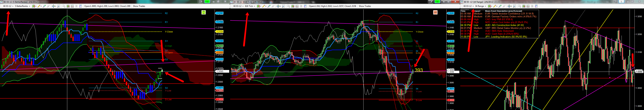Open chart trader icon in BetterRenko toolbar

click(x=64, y=6)
